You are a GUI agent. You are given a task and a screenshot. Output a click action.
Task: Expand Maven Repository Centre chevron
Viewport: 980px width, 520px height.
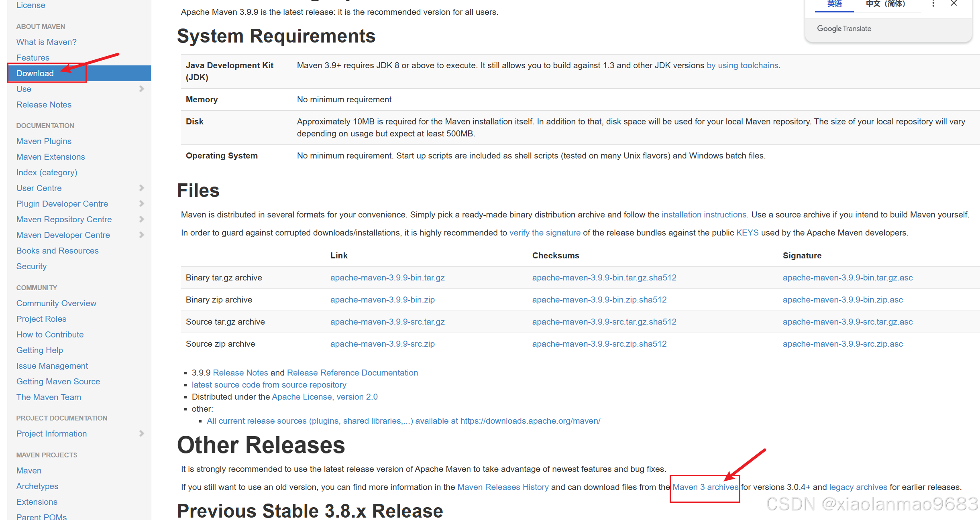(x=141, y=219)
